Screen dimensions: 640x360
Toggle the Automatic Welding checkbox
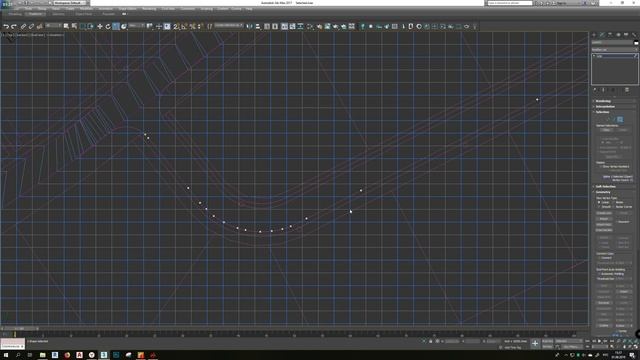pos(599,274)
